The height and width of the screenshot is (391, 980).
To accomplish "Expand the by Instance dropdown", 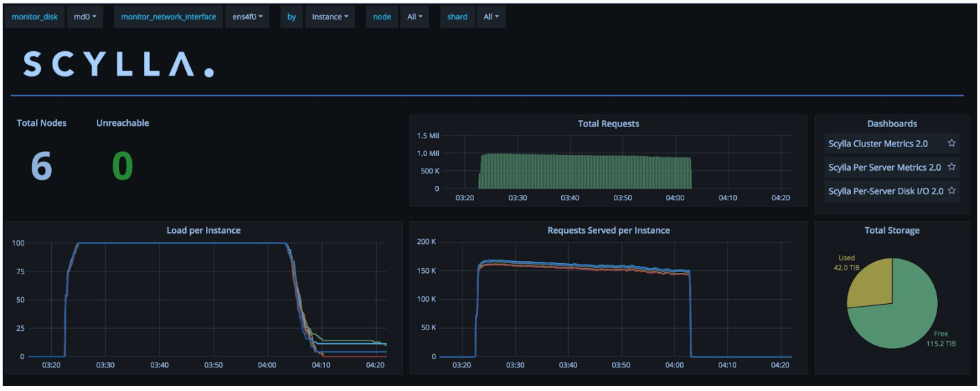I will (330, 17).
